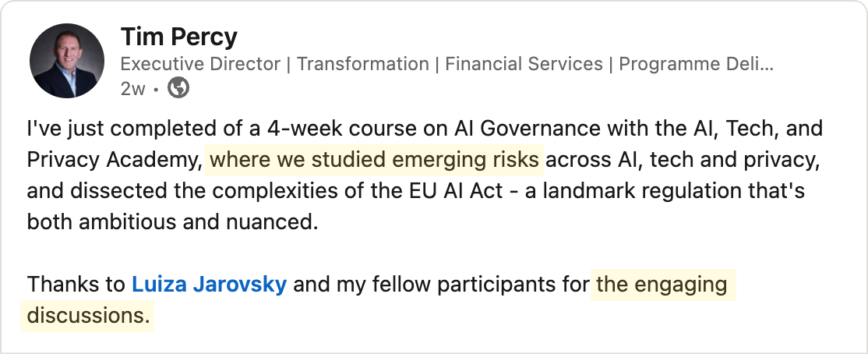Click "both ambitious and nuanced." text line
The width and height of the screenshot is (868, 354).
[172, 222]
